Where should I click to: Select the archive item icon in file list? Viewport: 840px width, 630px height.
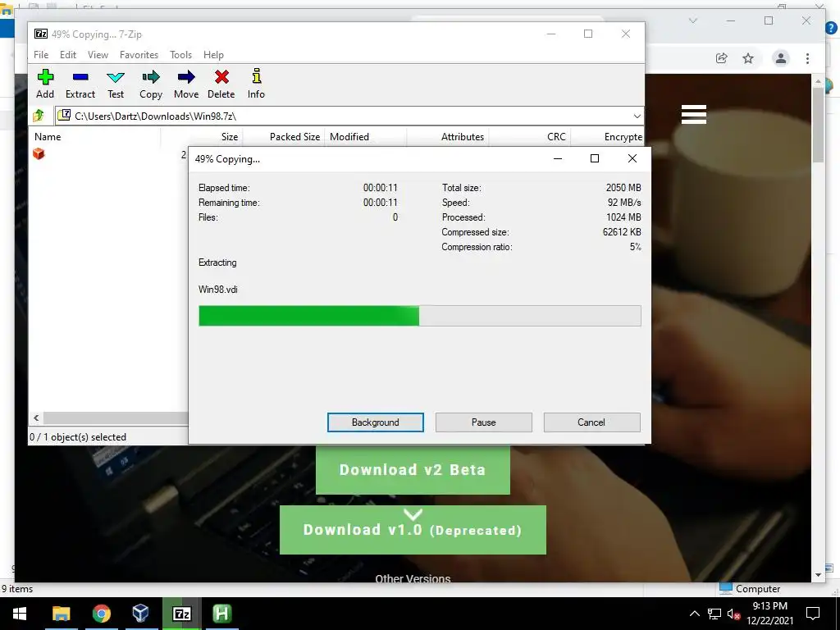39,153
